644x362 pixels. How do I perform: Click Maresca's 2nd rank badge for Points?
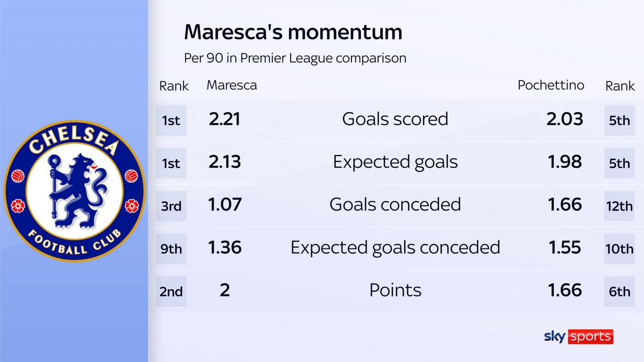point(171,291)
